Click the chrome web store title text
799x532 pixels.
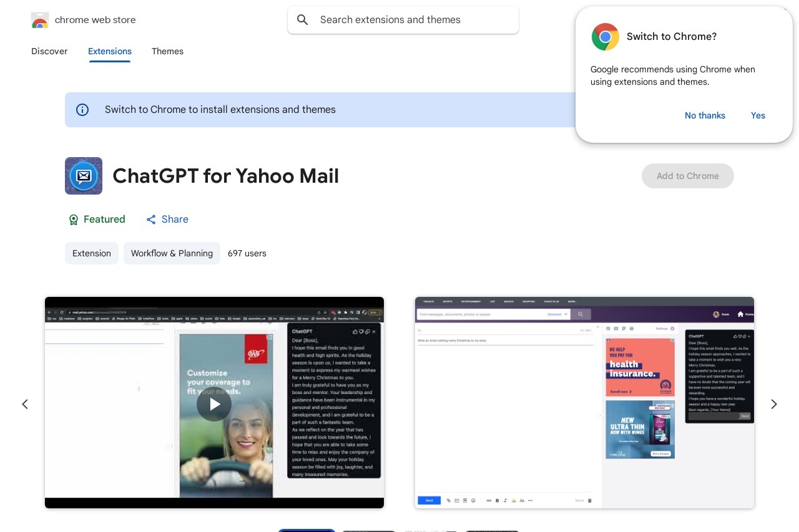(x=96, y=20)
